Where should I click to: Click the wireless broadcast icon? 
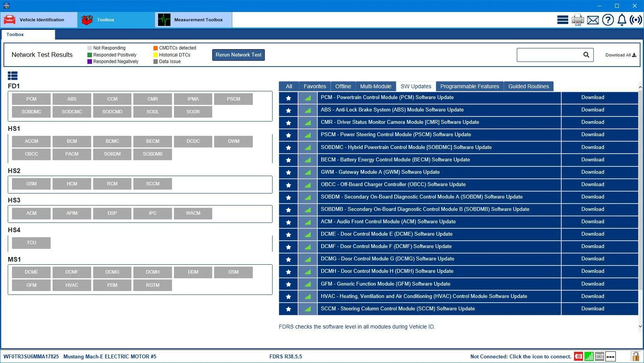pyautogui.click(x=636, y=20)
